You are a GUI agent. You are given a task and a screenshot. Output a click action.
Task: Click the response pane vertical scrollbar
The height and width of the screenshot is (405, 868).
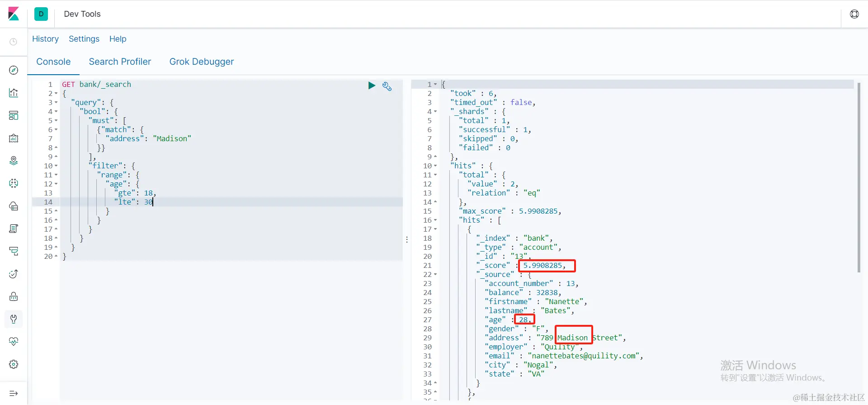(x=859, y=177)
